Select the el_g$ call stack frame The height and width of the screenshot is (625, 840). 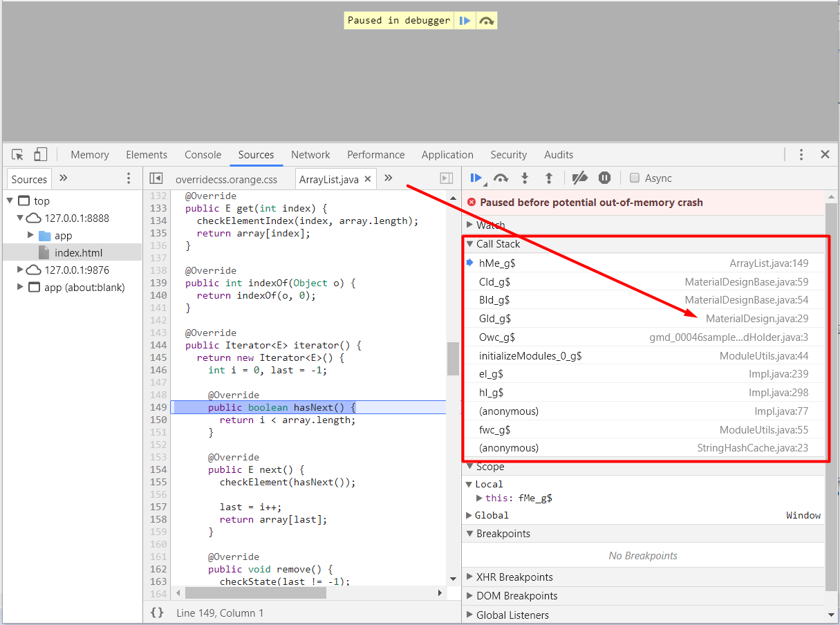pyautogui.click(x=643, y=374)
